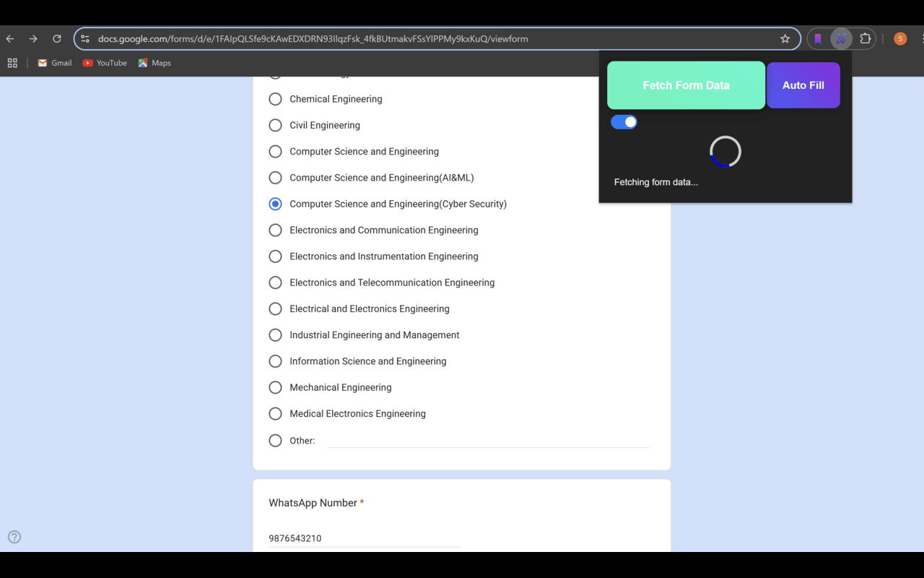Open the Maps bookmark shortcut
Viewport: 924px width, 578px height.
(154, 63)
